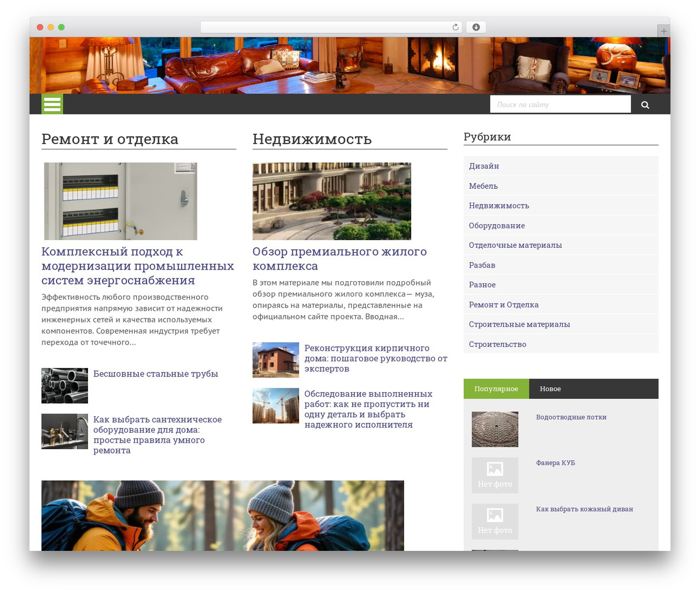Open the Строительные материалы category
Screen dimensions: 700x593
click(x=561, y=324)
